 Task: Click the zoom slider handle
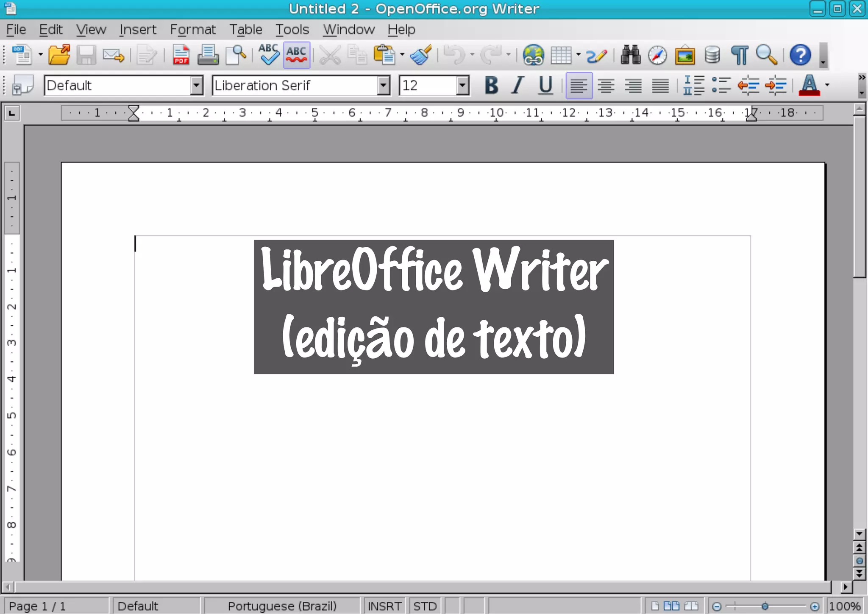point(765,606)
